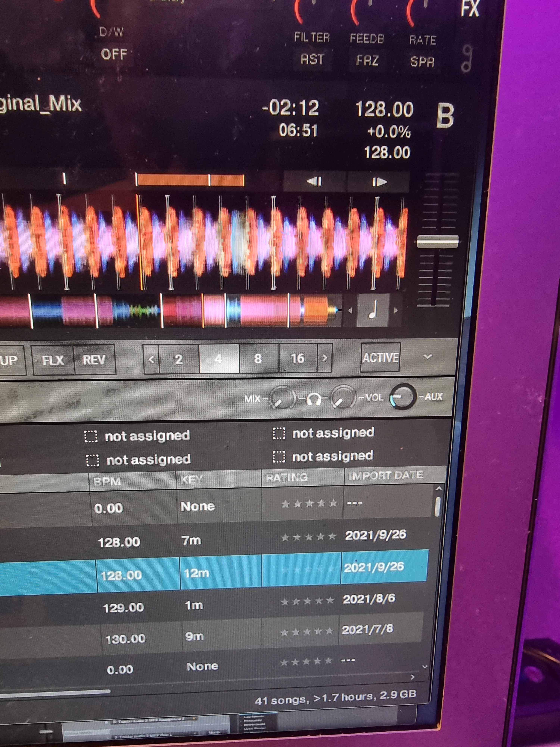Show larger loop sizes with right arrow
This screenshot has width=560, height=747.
(x=324, y=358)
